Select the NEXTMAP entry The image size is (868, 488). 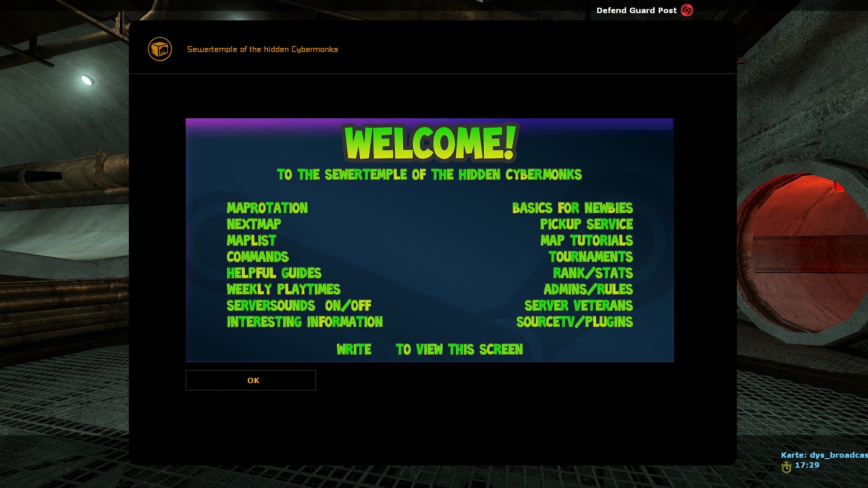(x=254, y=224)
